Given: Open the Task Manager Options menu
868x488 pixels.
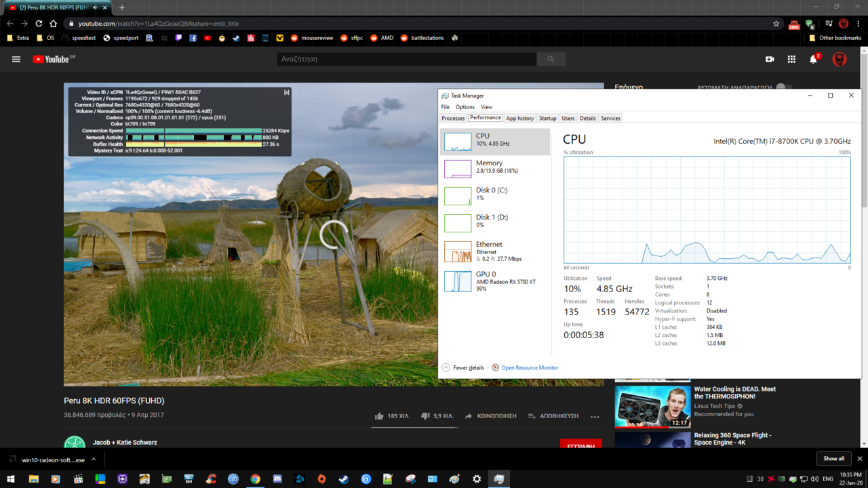Looking at the screenshot, I should (x=465, y=107).
